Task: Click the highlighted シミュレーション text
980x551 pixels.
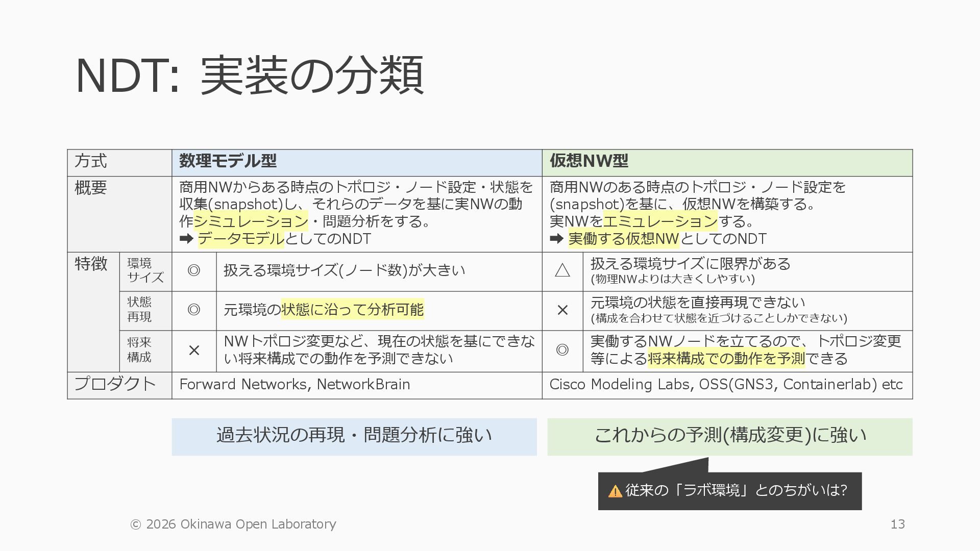Action: click(251, 221)
